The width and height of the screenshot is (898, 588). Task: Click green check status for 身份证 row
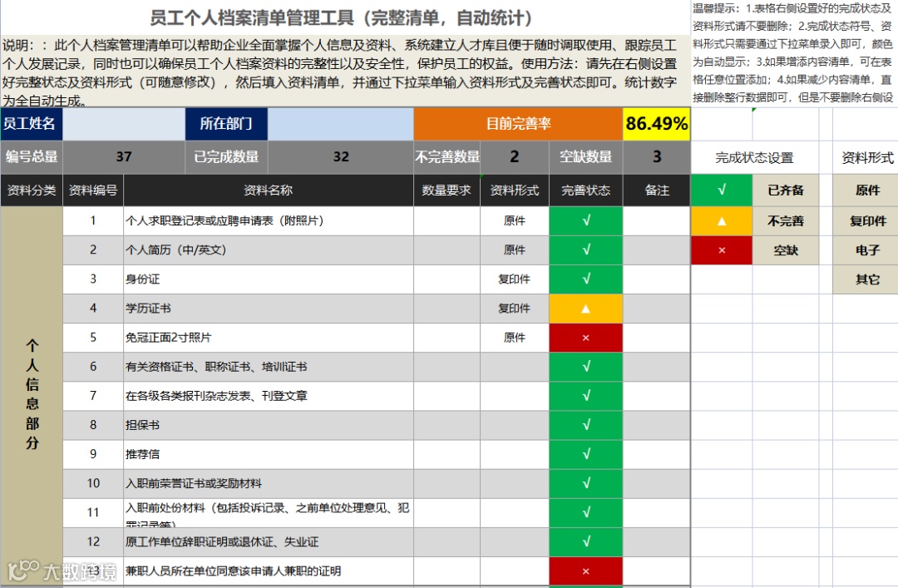click(x=585, y=279)
